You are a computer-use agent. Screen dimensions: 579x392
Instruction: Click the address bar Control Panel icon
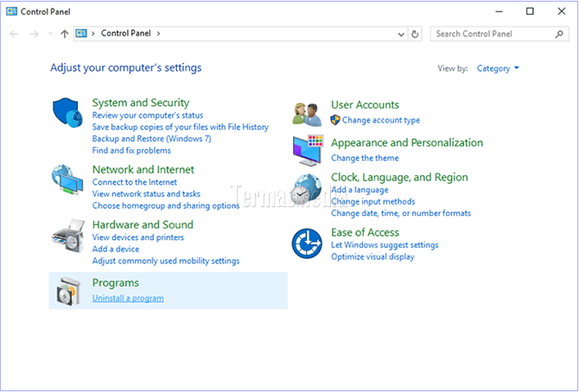[81, 34]
